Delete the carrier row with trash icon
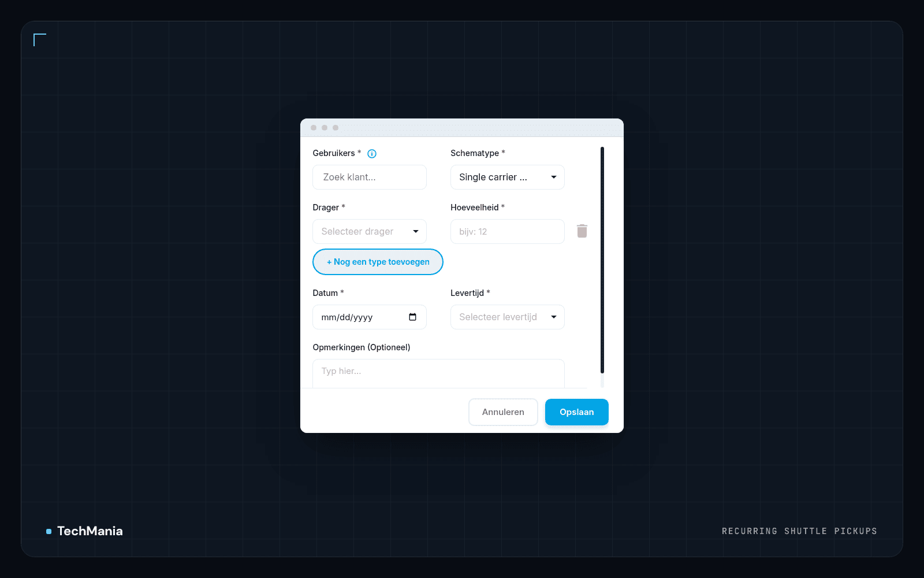The height and width of the screenshot is (578, 924). point(582,231)
